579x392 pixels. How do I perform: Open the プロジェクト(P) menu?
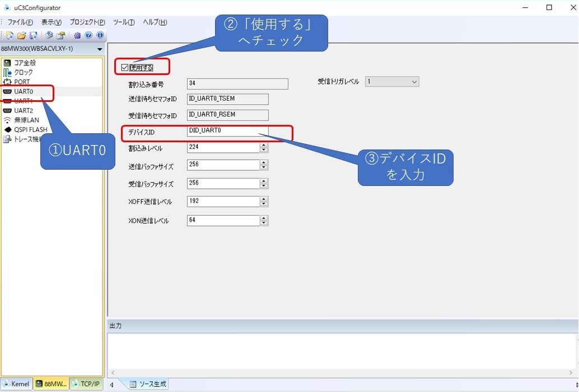pyautogui.click(x=87, y=22)
